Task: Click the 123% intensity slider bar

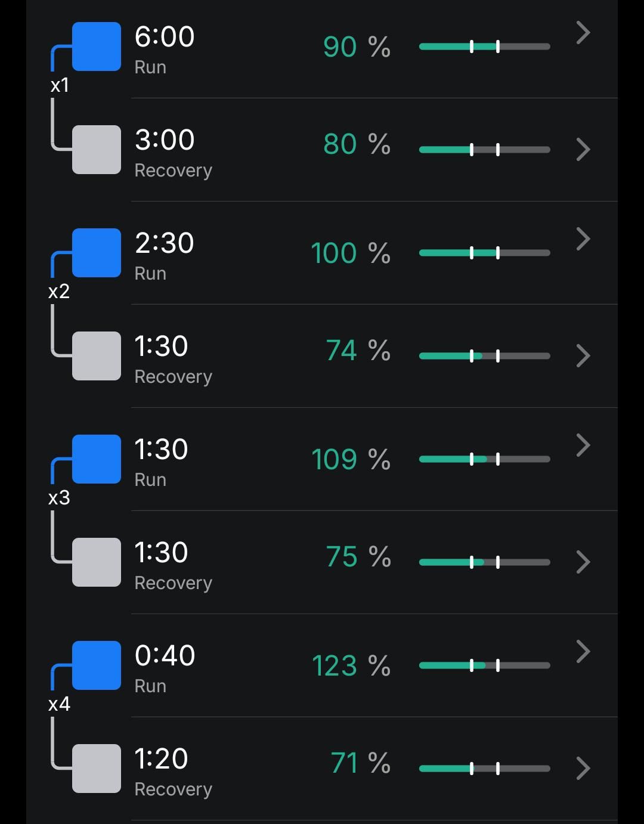Action: pos(484,665)
